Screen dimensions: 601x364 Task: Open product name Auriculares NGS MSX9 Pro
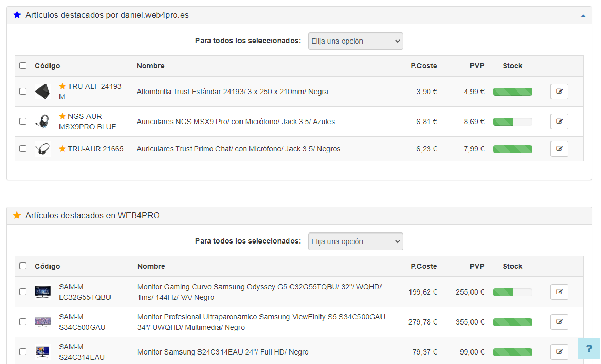235,122
